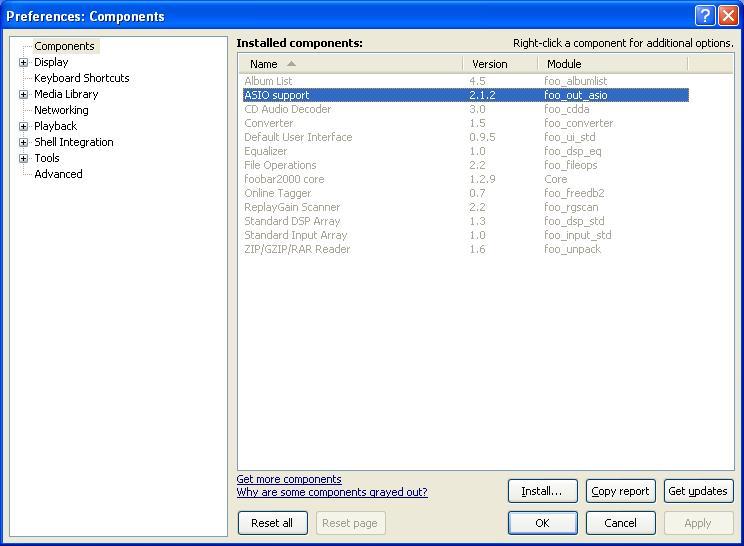
Task: Click the Apply button
Action: click(698, 523)
